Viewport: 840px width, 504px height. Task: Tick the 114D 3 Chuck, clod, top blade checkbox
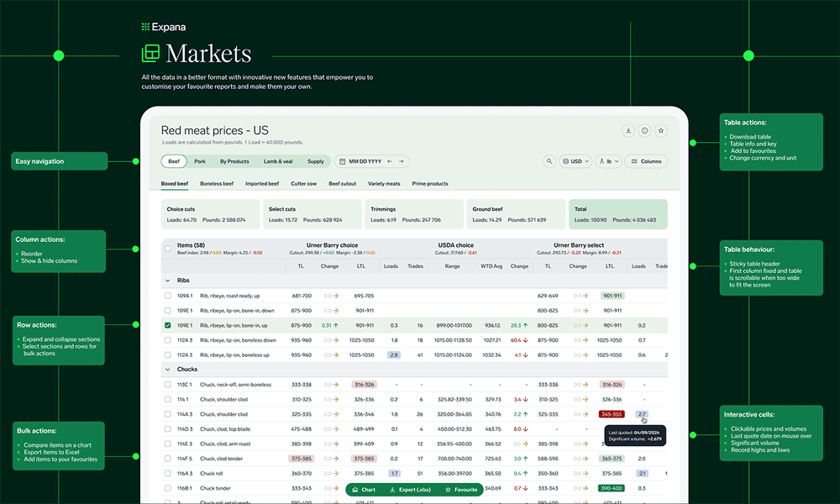coord(168,429)
